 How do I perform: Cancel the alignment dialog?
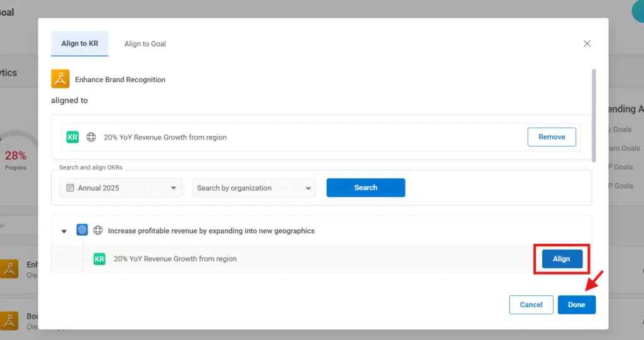click(531, 305)
